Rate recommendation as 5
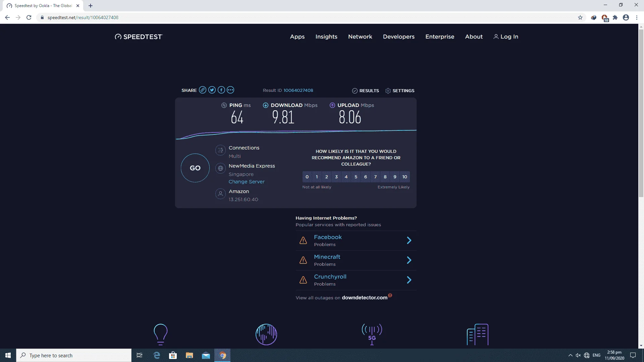644x362 pixels. pyautogui.click(x=356, y=177)
